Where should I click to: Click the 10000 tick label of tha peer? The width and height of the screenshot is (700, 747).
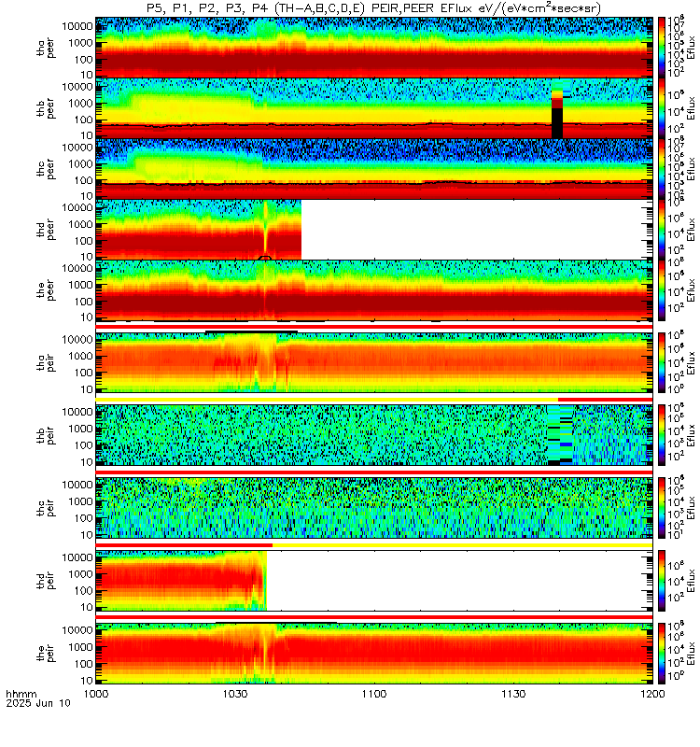pyautogui.click(x=77, y=27)
